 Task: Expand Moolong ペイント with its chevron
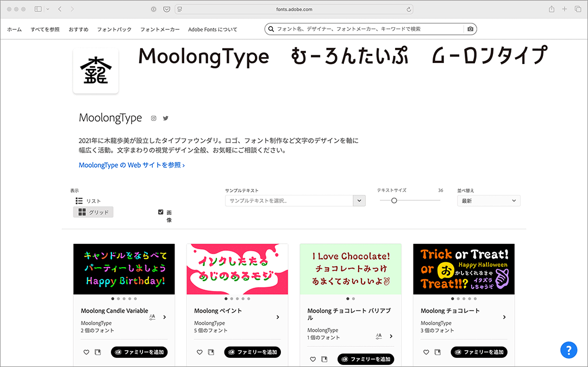point(278,317)
